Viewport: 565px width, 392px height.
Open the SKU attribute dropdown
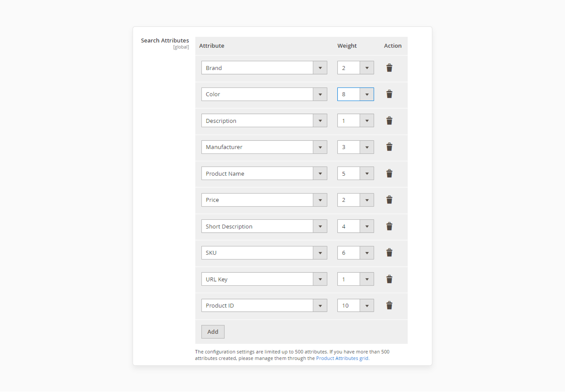pyautogui.click(x=264, y=253)
